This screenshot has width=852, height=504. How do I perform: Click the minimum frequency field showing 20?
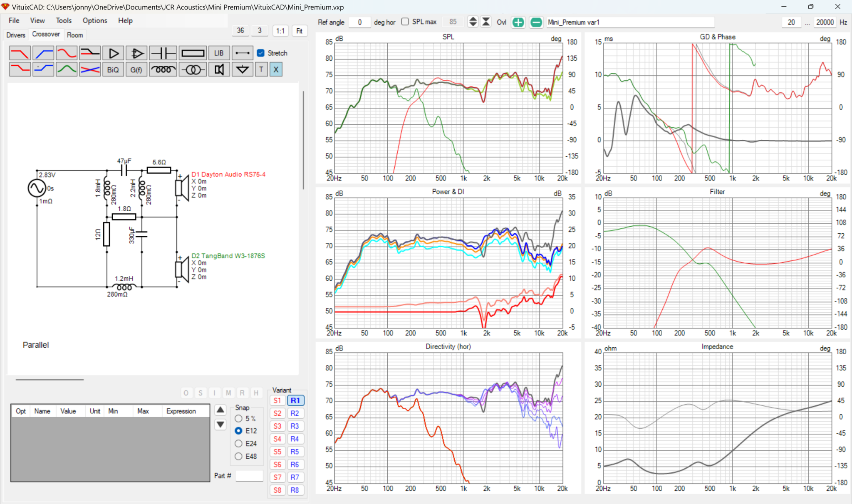(x=791, y=22)
